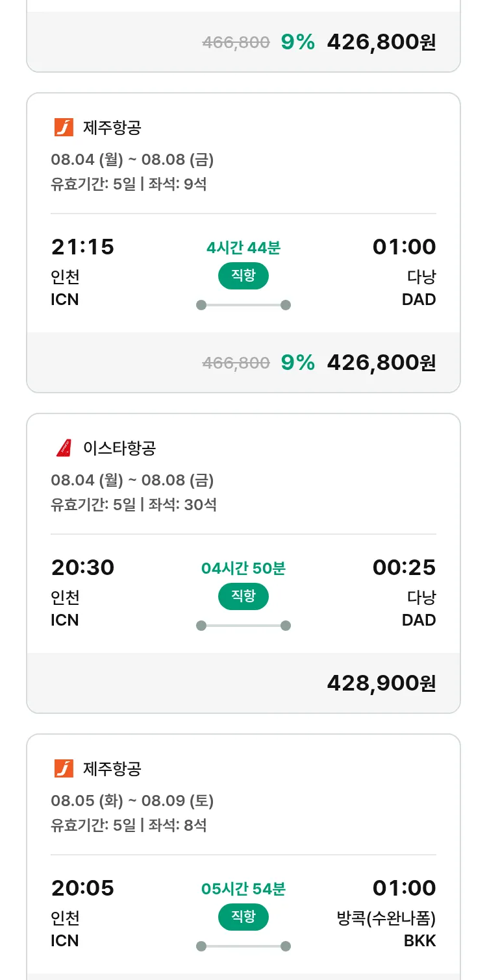Click the 유효기간: 5일 | 좌석: 8석 info line
Image resolution: width=487 pixels, height=980 pixels.
[x=129, y=825]
